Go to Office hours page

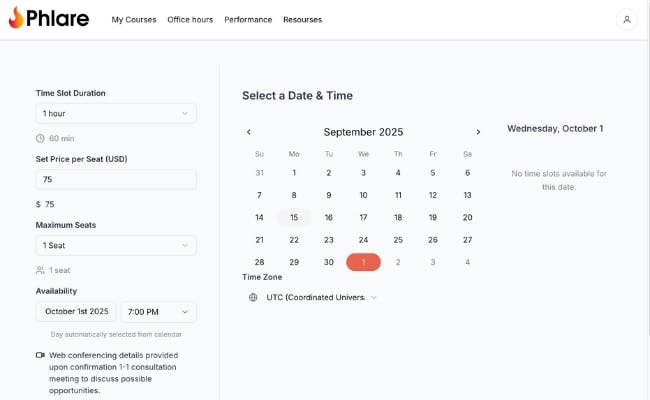point(190,19)
